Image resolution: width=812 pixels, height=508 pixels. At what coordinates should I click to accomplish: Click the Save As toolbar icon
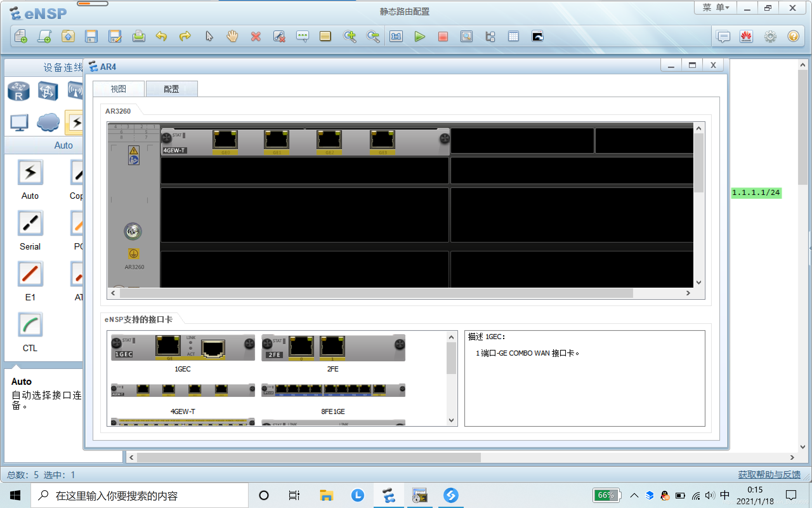[115, 36]
